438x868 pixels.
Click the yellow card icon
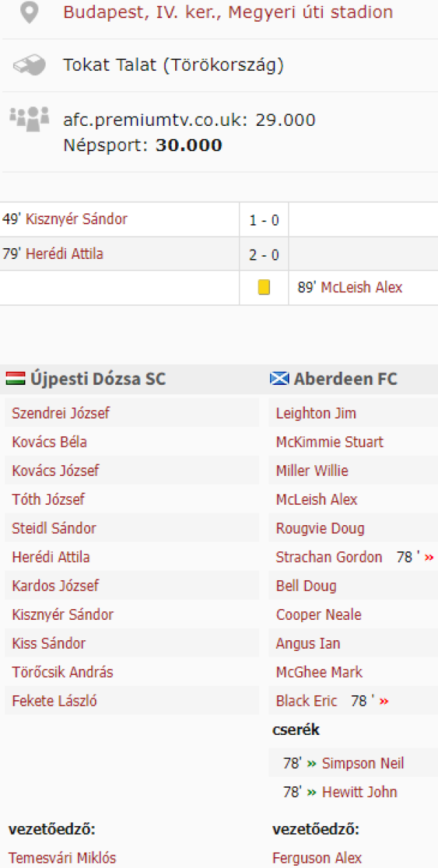264,288
